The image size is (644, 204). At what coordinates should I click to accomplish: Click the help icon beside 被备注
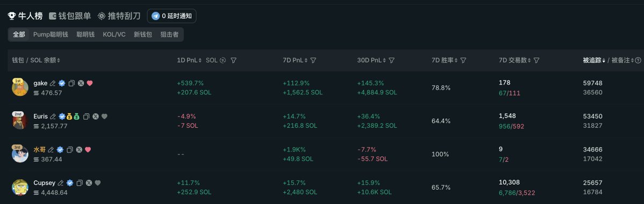[x=638, y=60]
